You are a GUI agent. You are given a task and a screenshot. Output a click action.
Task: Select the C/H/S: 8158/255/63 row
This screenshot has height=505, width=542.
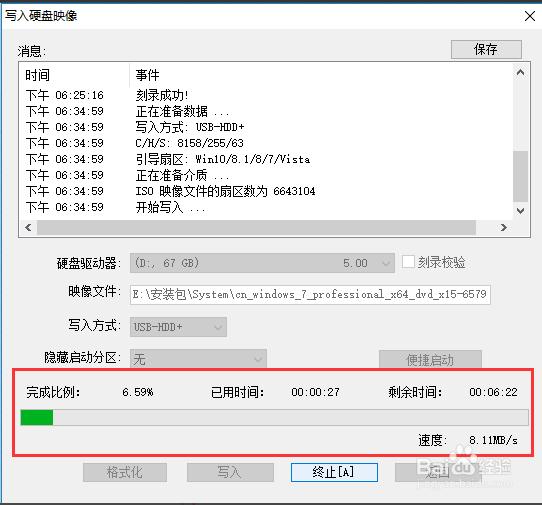click(266, 143)
